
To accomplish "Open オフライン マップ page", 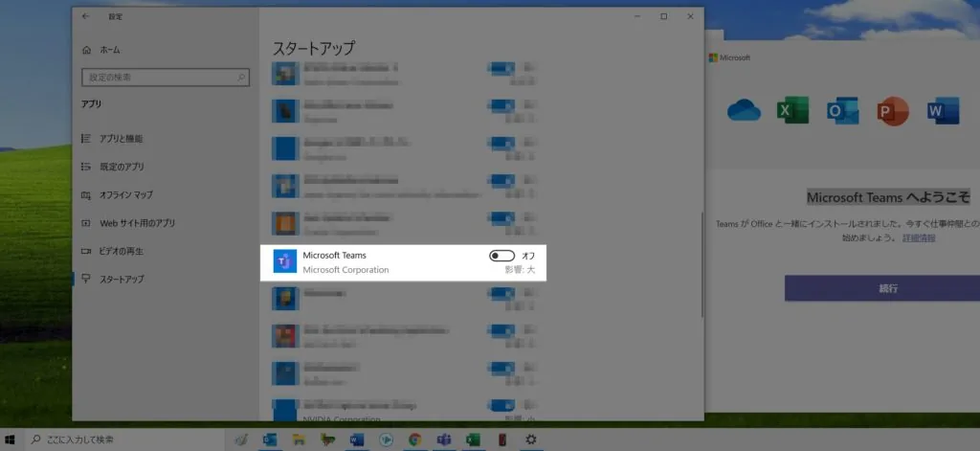I will [x=117, y=195].
